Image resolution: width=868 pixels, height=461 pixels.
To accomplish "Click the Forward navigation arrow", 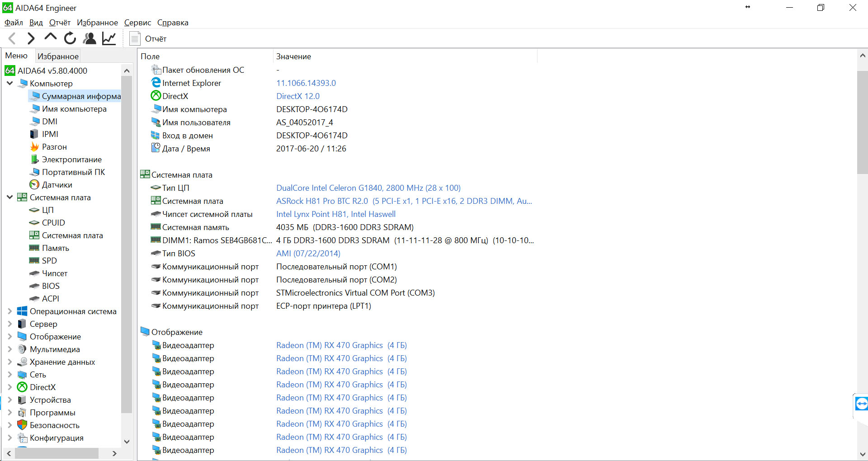I will click(31, 39).
